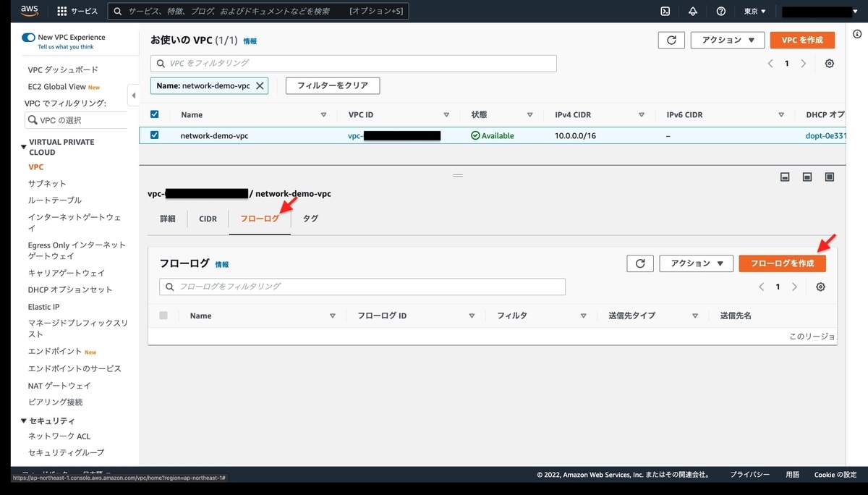
Task: Open Cookie の設定 in the footer
Action: click(835, 475)
